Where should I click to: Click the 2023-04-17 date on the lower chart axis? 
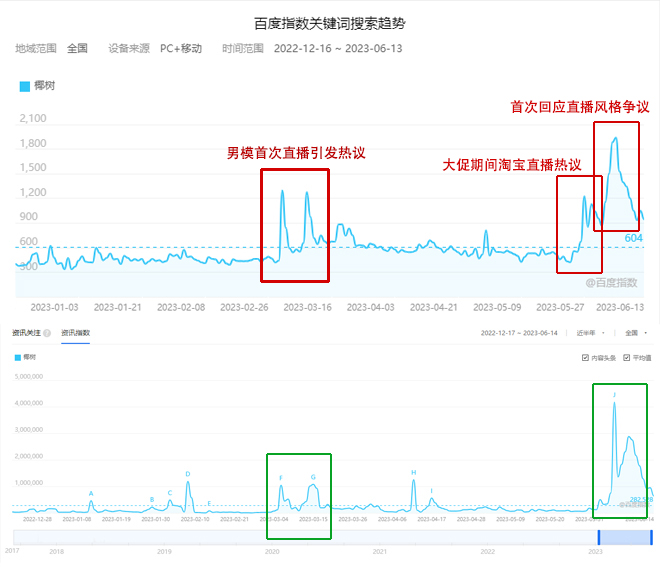click(x=431, y=519)
